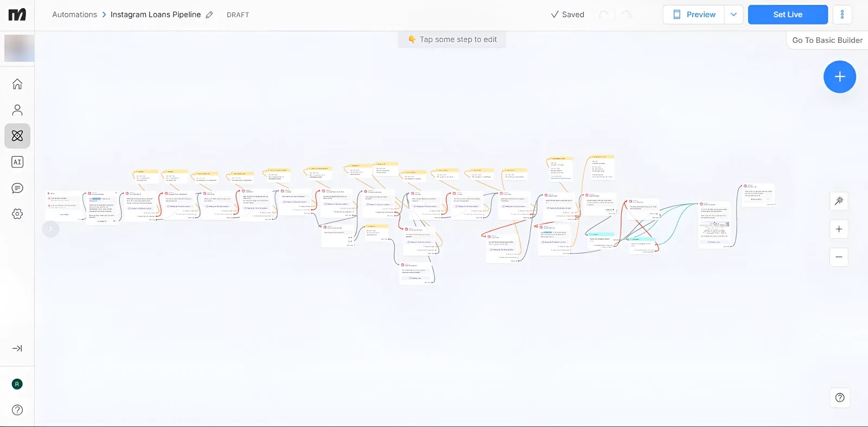
Task: Open the Home section in sidebar
Action: [x=17, y=84]
